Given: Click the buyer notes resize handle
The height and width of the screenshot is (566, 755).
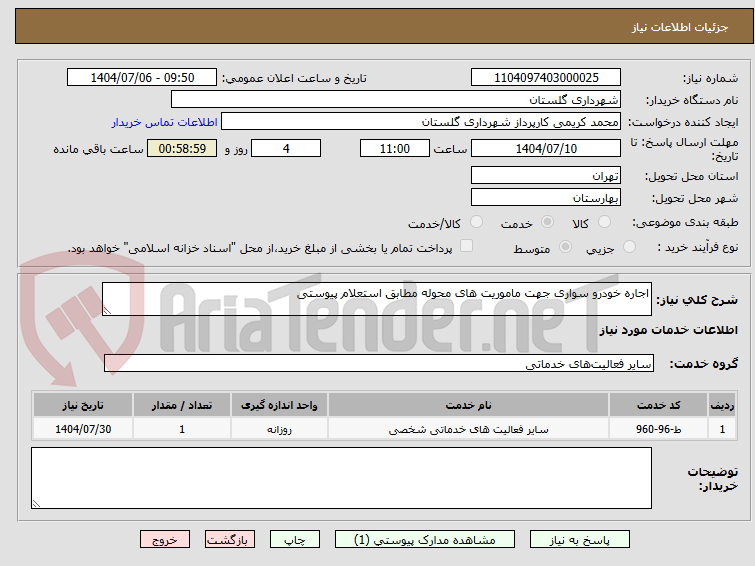Looking at the screenshot, I should tap(36, 503).
